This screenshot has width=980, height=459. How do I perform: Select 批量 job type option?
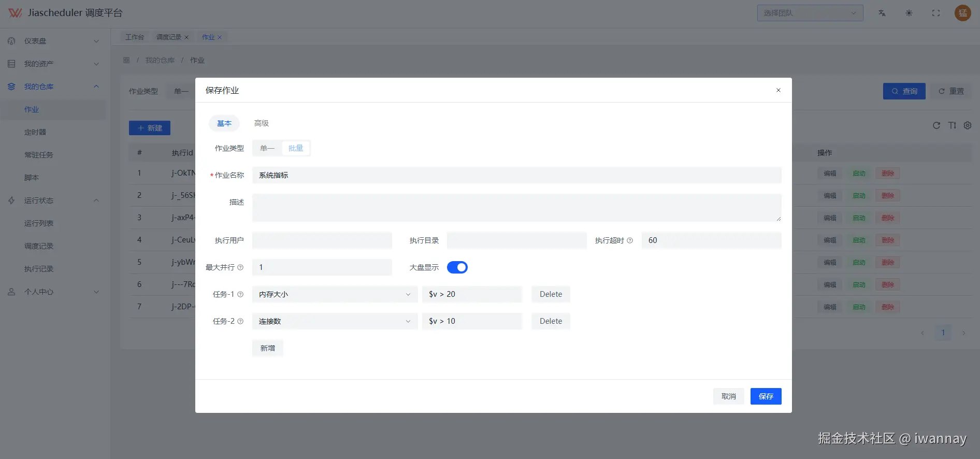coord(296,148)
